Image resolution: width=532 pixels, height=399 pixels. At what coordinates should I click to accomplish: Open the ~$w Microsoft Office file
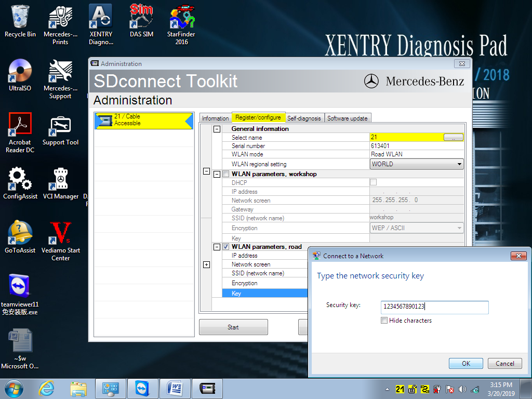point(20,349)
